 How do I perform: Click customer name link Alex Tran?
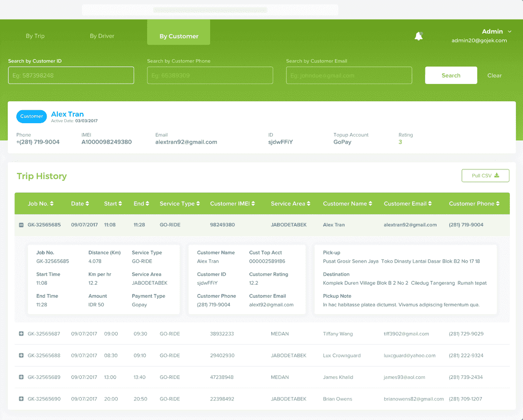pyautogui.click(x=67, y=114)
